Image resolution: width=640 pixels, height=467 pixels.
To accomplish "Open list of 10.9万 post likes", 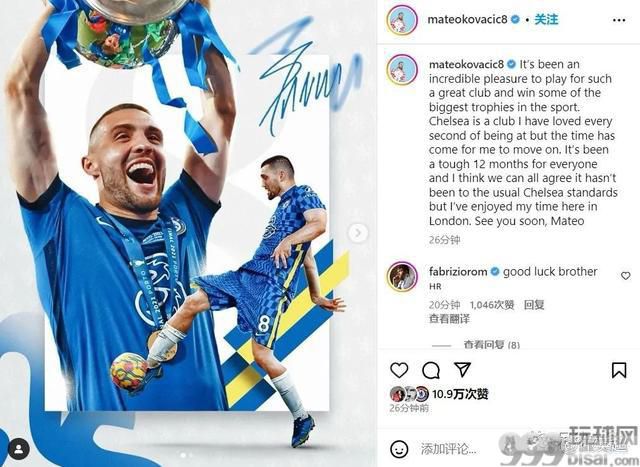I will coord(460,394).
